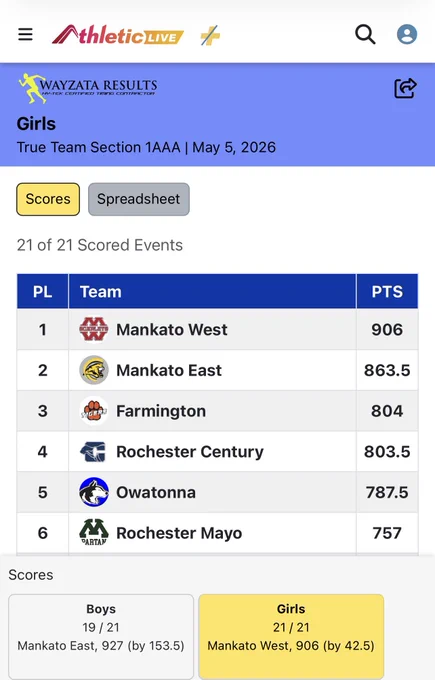Tap the share results icon
Image resolution: width=435 pixels, height=680 pixels.
405,88
